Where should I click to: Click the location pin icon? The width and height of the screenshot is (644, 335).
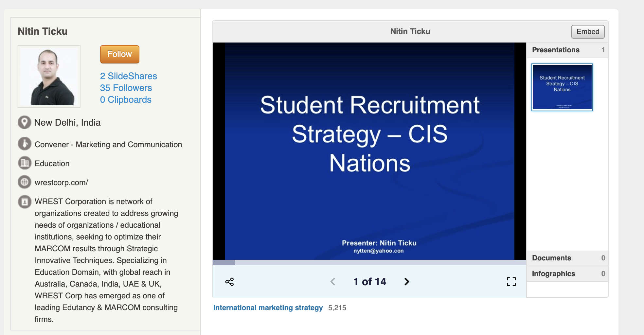point(25,122)
